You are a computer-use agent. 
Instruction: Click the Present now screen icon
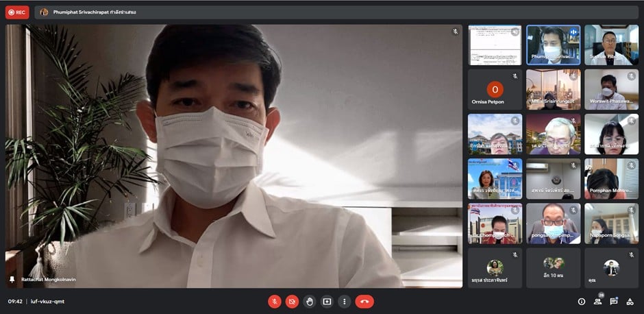327,301
